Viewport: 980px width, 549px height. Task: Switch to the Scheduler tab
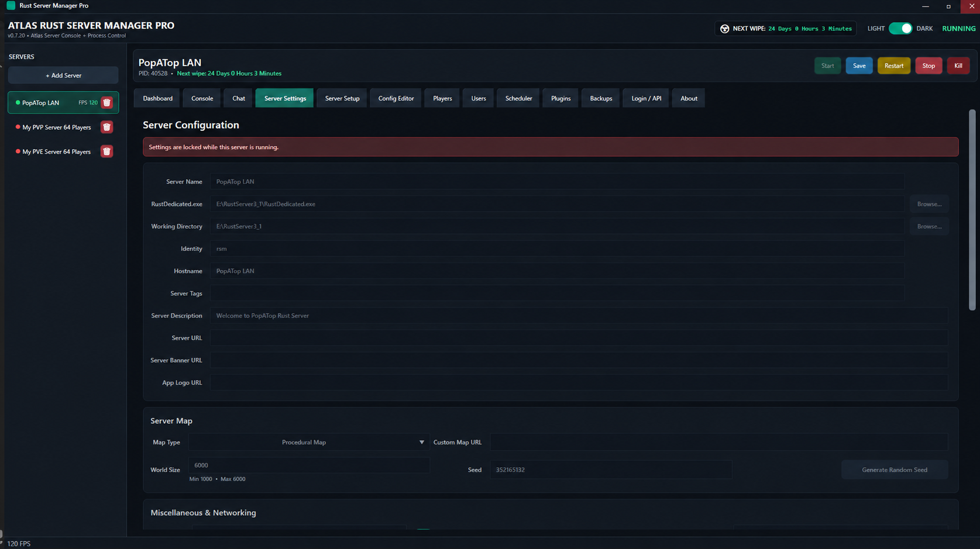click(x=518, y=98)
